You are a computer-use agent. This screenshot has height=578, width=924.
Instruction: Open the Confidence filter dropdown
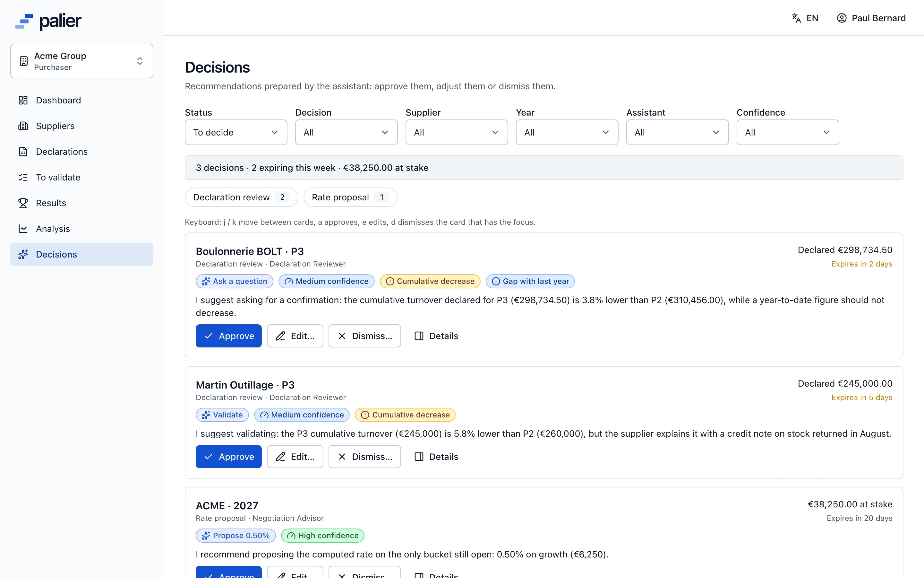[788, 132]
